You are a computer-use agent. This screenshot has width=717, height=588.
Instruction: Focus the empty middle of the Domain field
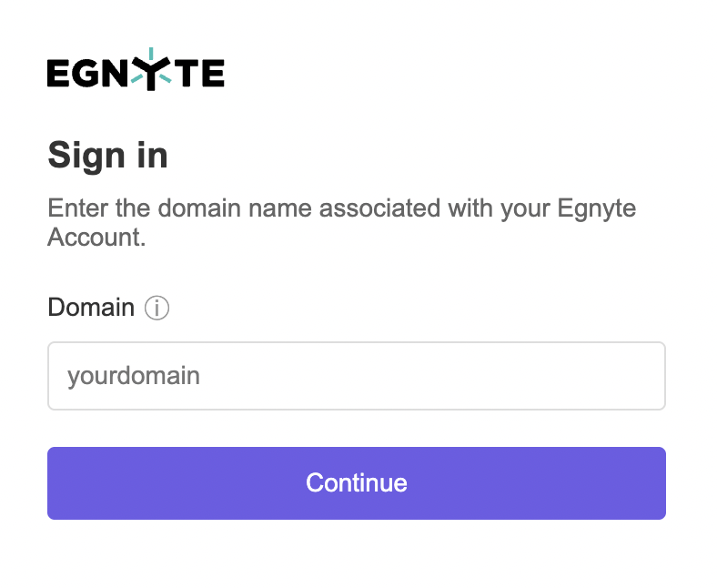pos(409,376)
